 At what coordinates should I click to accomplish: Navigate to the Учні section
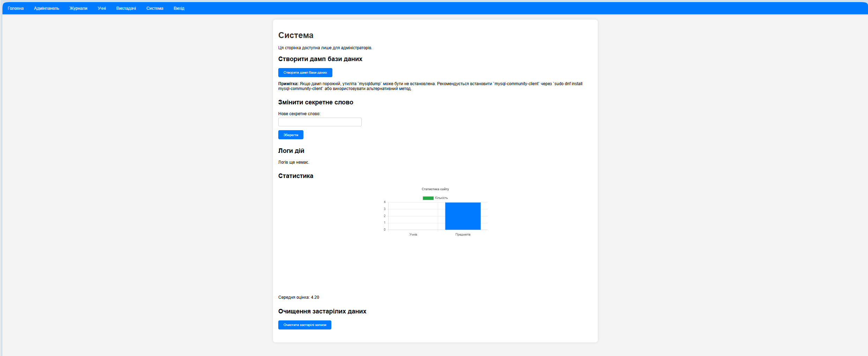pyautogui.click(x=102, y=8)
